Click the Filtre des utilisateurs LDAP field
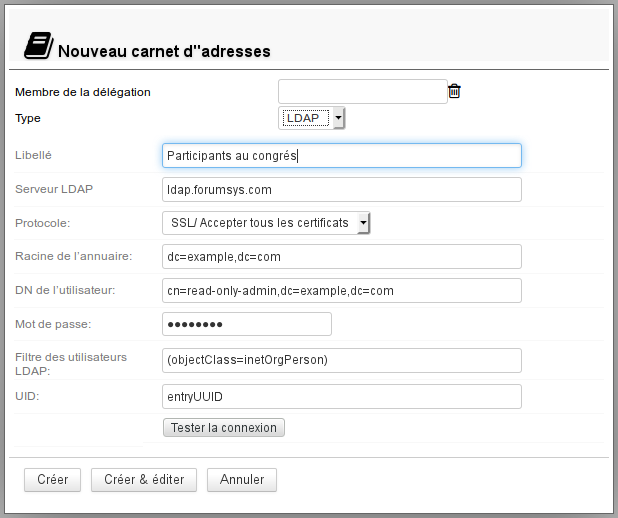The width and height of the screenshot is (618, 518). pos(342,360)
